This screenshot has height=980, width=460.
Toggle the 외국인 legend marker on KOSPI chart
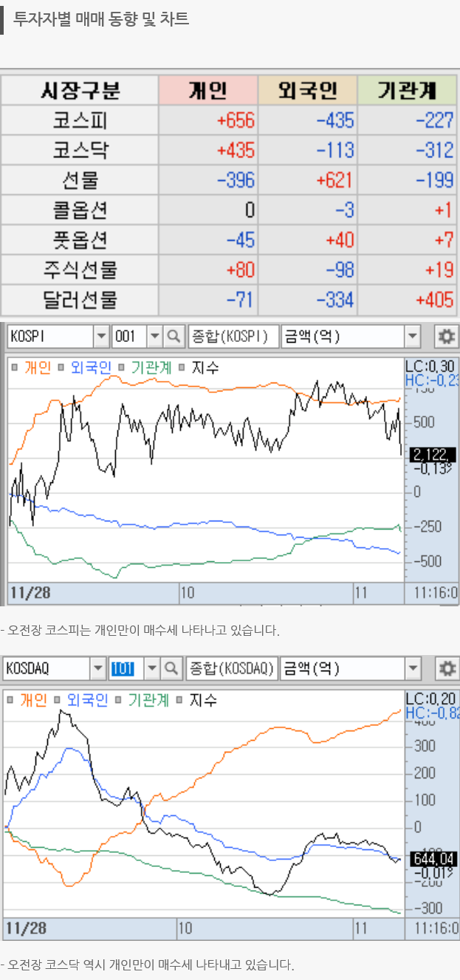coord(62,367)
